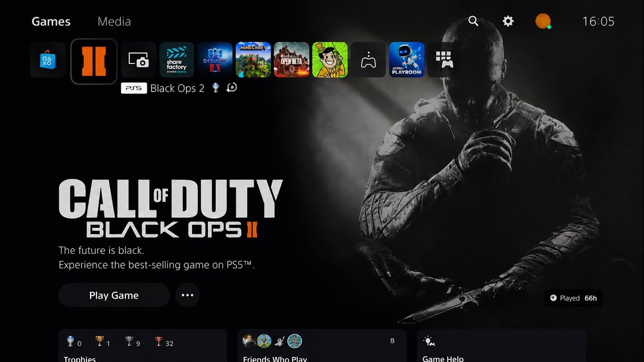Switch to the Games tab
The image size is (644, 362).
(51, 22)
